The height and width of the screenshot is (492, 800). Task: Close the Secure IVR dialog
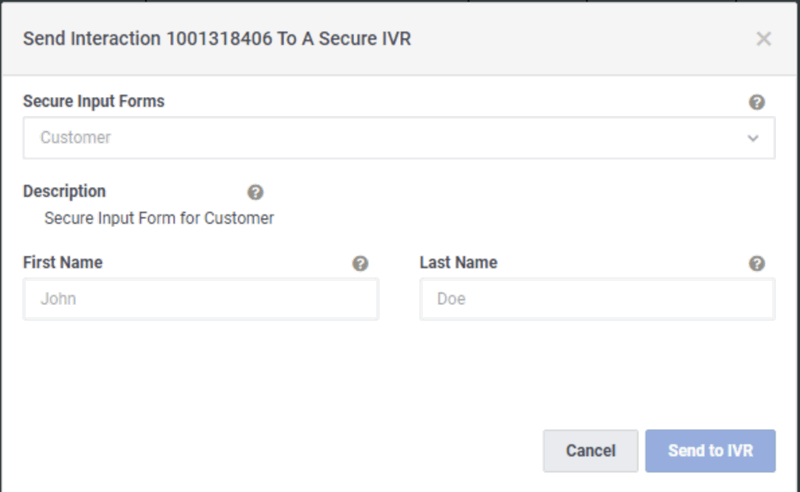point(764,39)
